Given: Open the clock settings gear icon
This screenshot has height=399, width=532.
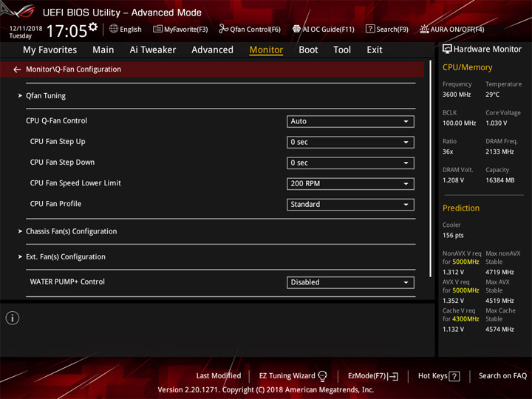Looking at the screenshot, I should click(93, 27).
